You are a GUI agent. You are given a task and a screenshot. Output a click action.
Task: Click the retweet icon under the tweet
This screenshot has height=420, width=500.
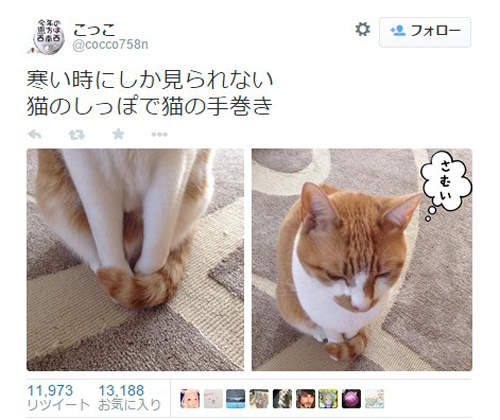[77, 134]
